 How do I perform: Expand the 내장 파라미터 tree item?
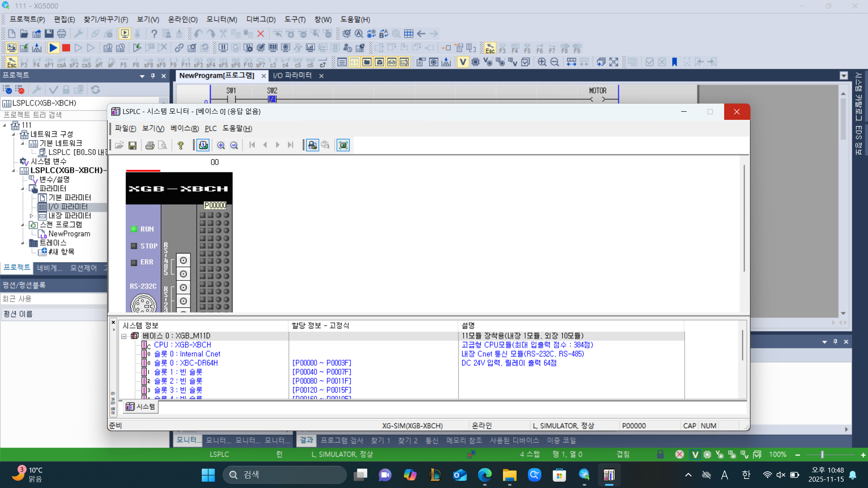32,216
